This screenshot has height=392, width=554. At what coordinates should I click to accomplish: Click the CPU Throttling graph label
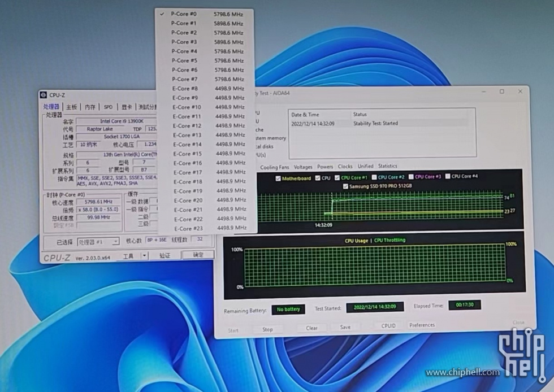pos(389,240)
